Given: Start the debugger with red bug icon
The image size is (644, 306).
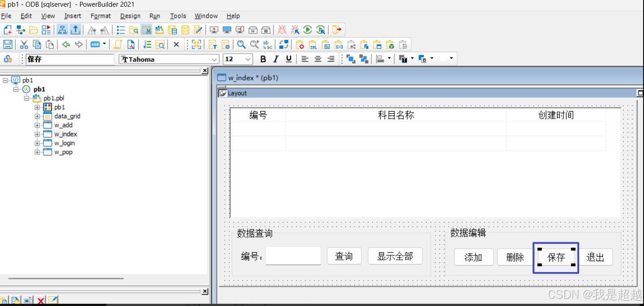Looking at the screenshot, I should [282, 29].
